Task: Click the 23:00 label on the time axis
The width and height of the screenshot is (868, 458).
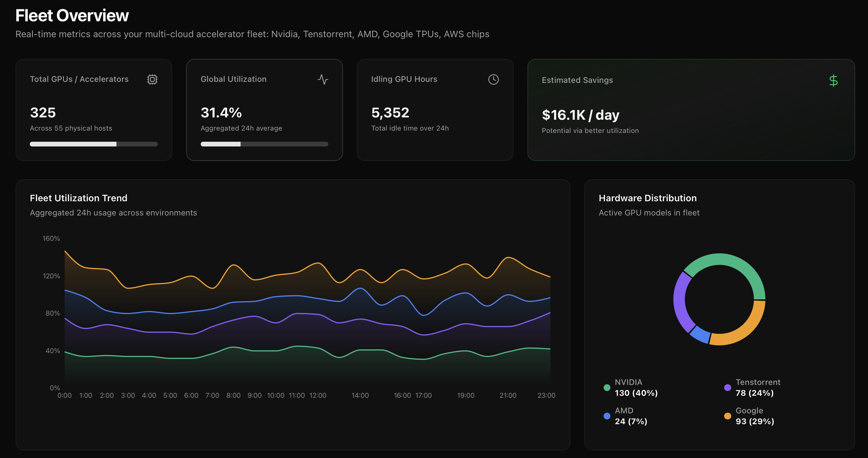Action: [x=546, y=395]
